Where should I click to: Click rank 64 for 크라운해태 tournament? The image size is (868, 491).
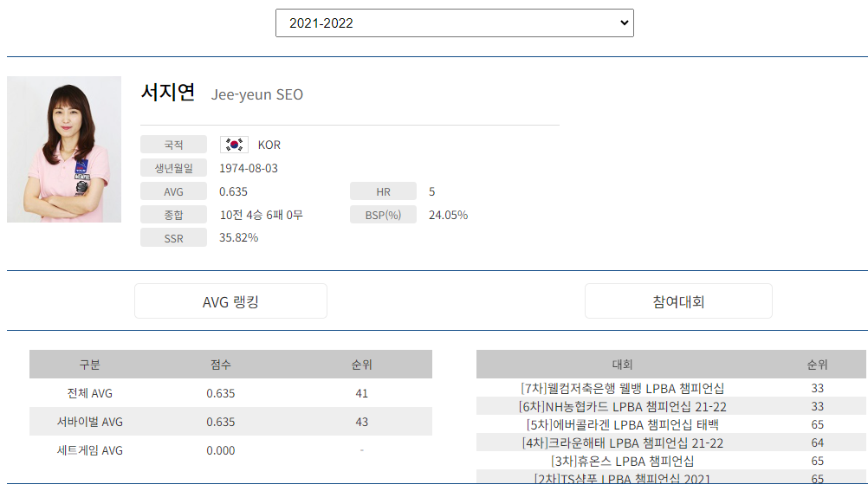click(818, 443)
